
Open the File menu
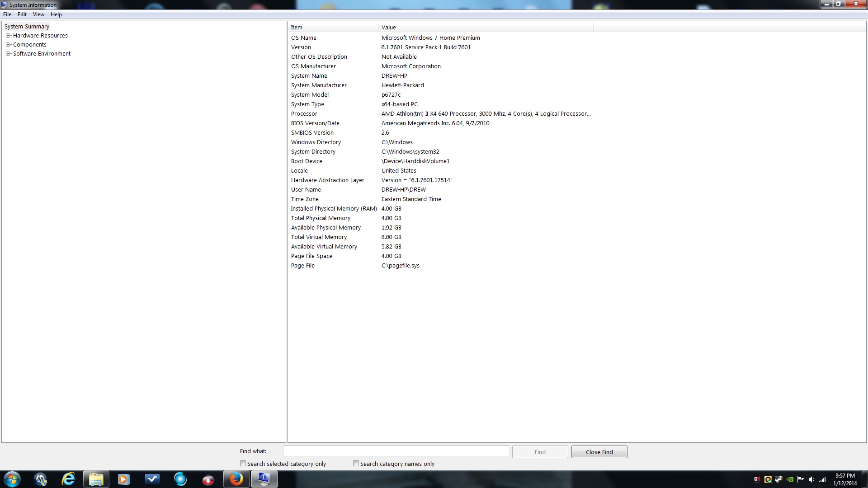click(7, 14)
